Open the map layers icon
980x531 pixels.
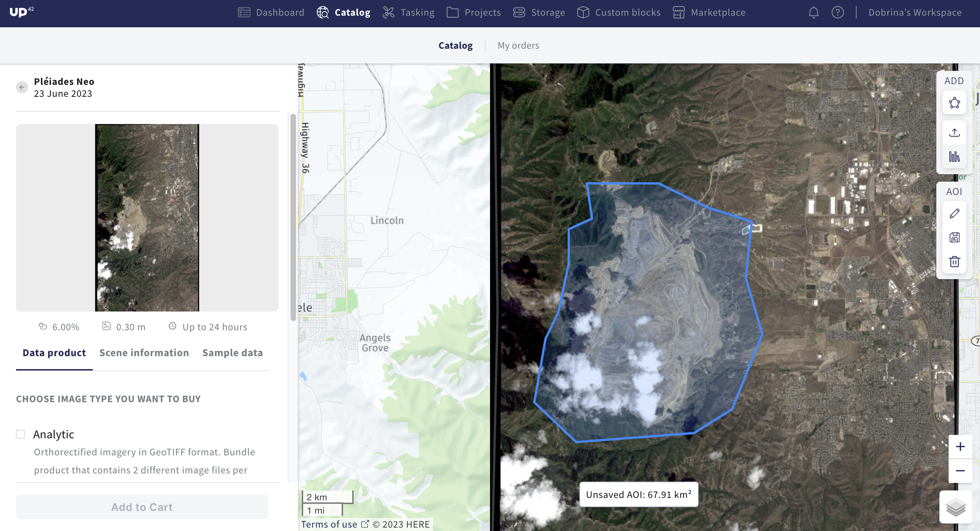pos(955,507)
